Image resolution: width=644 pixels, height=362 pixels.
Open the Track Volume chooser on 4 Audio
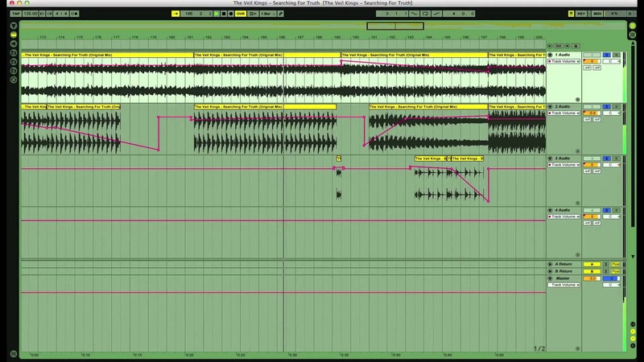(x=563, y=216)
